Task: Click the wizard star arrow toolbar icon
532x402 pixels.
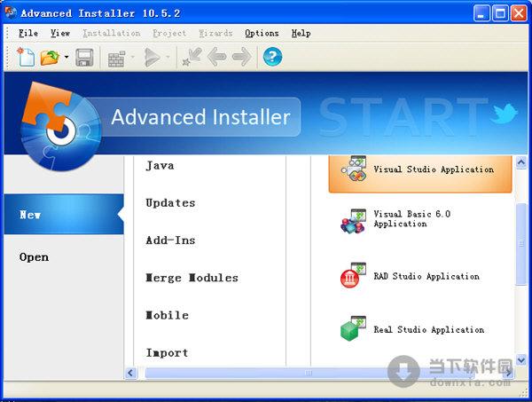Action: 192,57
